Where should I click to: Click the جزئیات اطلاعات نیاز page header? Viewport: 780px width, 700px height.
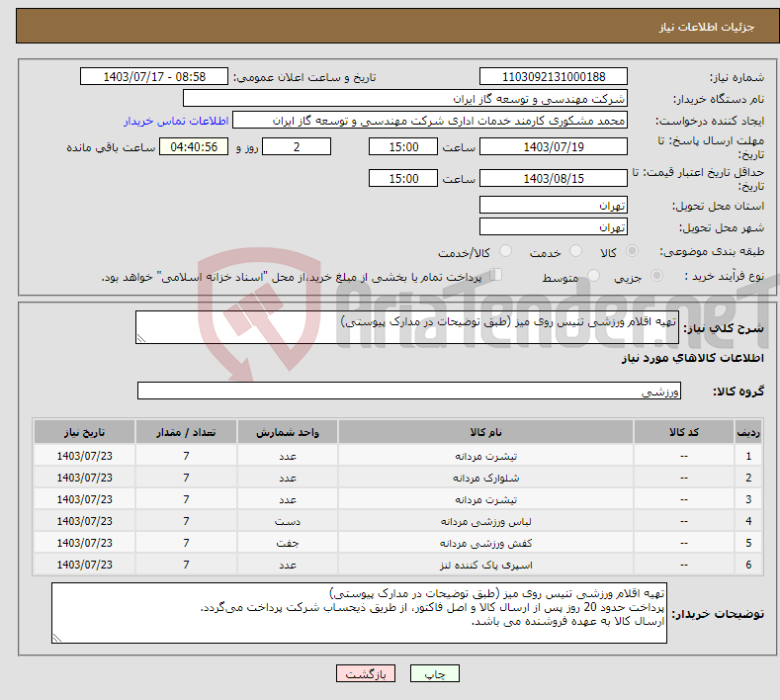point(707,27)
